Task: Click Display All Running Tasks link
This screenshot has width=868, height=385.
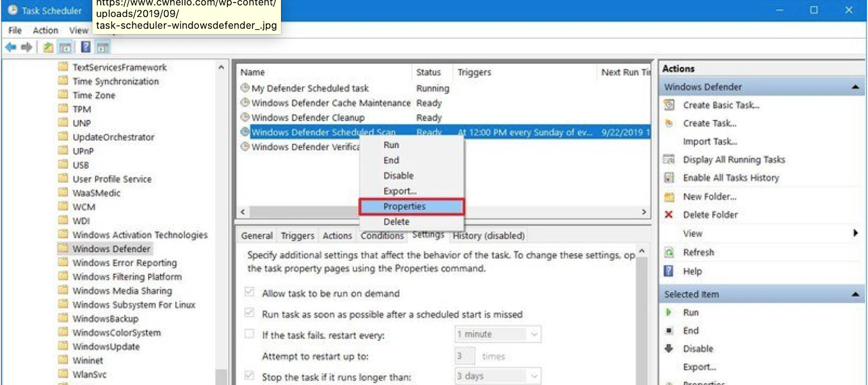Action: [x=734, y=159]
